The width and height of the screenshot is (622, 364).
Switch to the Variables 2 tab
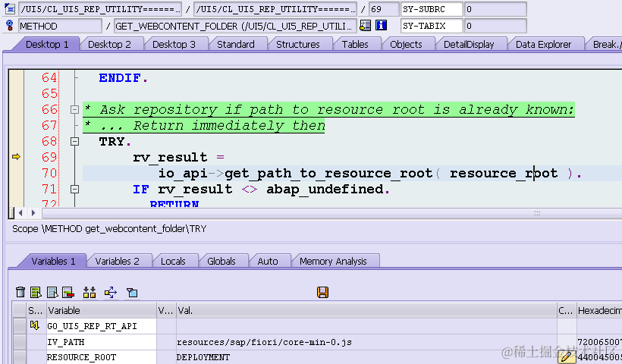117,262
